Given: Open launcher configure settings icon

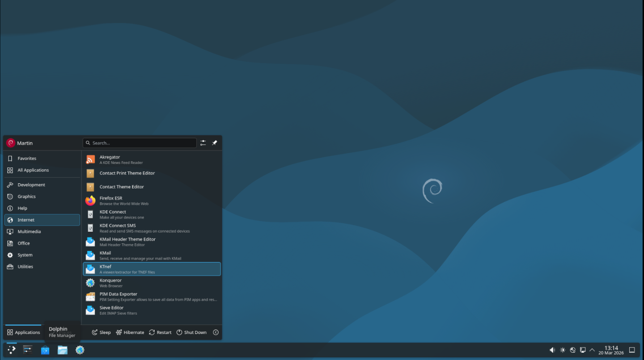Looking at the screenshot, I should tap(203, 143).
